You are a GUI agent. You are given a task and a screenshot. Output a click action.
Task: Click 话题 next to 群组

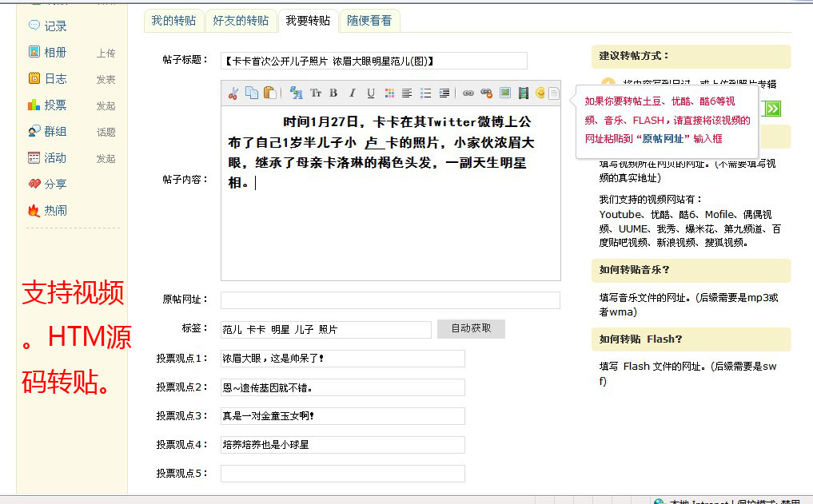(106, 133)
